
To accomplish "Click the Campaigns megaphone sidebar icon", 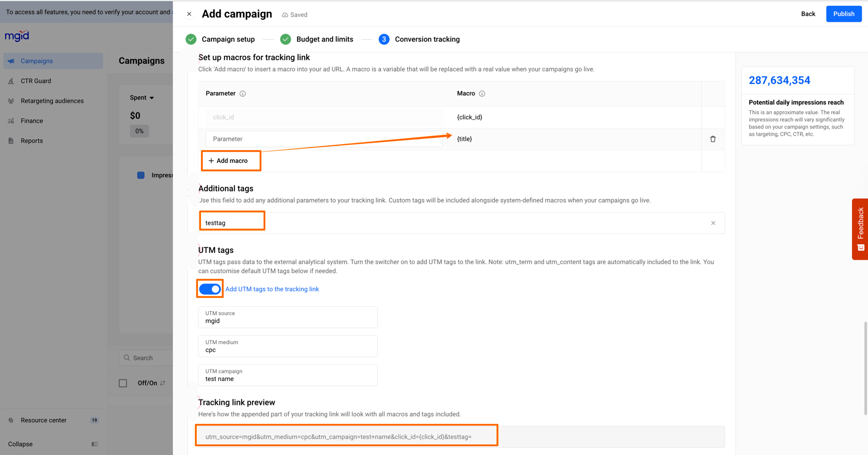I will 11,61.
